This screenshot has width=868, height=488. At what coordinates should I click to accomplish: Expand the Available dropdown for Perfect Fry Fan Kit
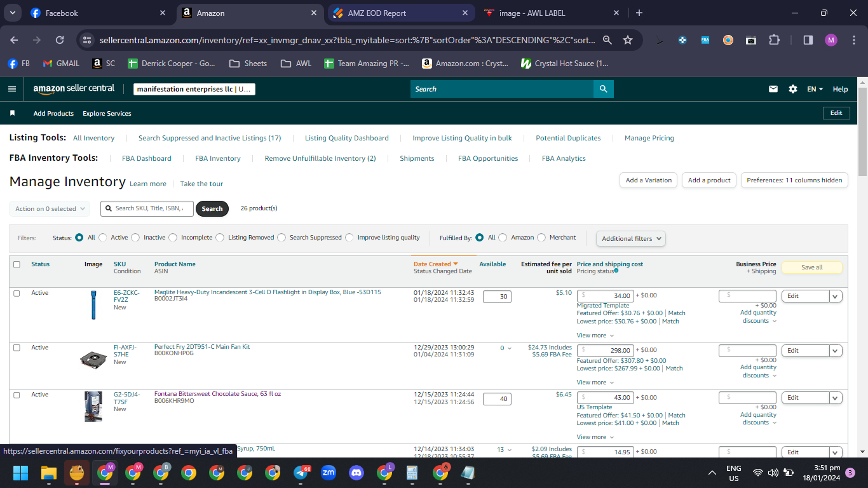tap(506, 348)
